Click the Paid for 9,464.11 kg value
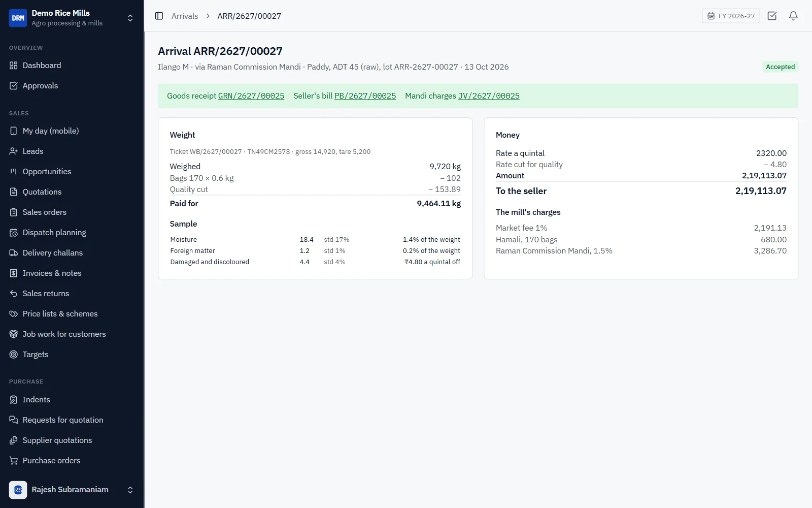This screenshot has width=812, height=508. [439, 203]
